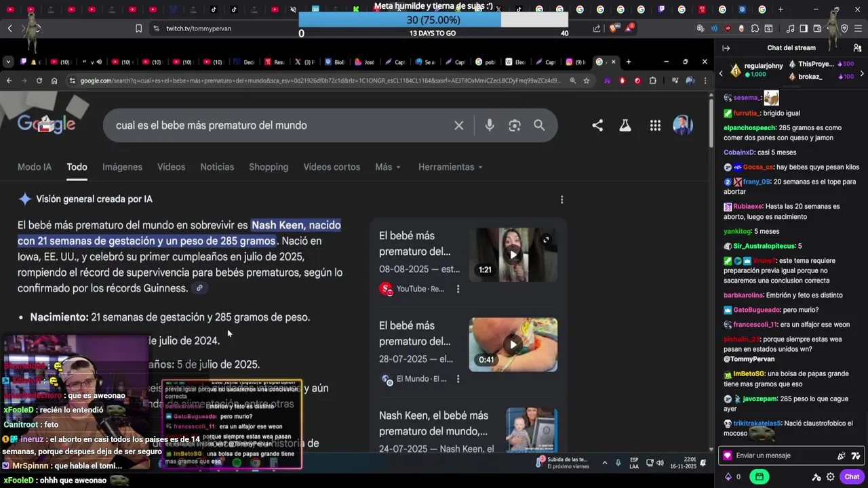This screenshot has width=868, height=488.
Task: Show next gifters in chat leaderboard
Action: coord(862,73)
